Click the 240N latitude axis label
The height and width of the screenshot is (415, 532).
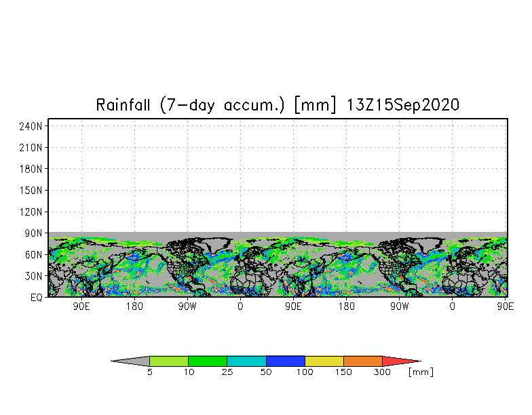31,127
